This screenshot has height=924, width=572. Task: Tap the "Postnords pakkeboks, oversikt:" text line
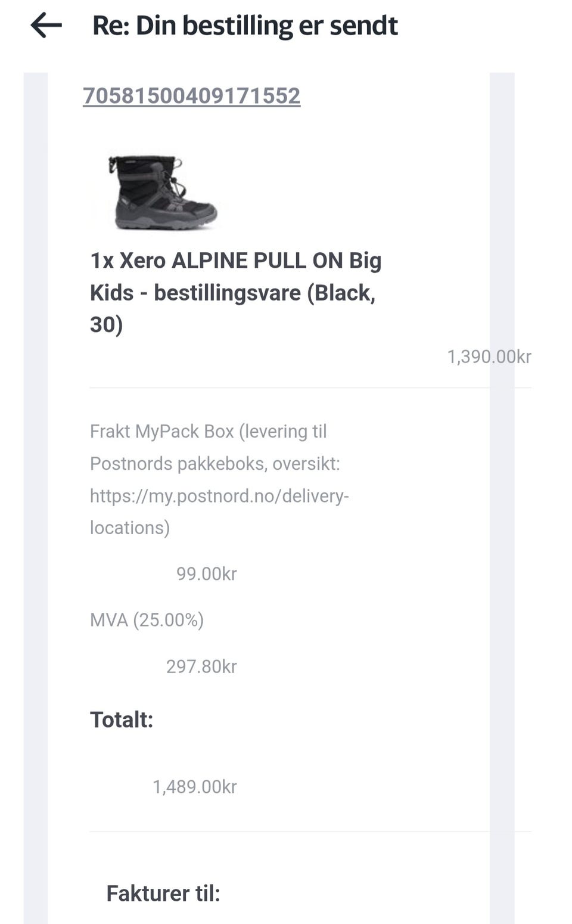click(214, 463)
